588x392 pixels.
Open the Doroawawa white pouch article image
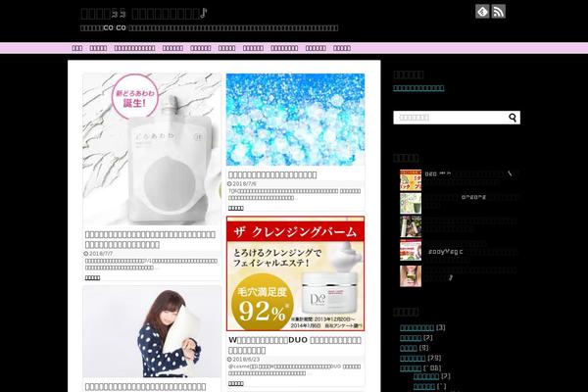click(152, 149)
